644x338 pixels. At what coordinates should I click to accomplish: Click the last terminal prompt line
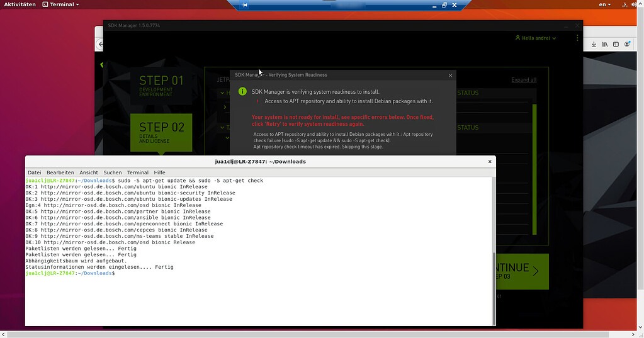(71, 273)
